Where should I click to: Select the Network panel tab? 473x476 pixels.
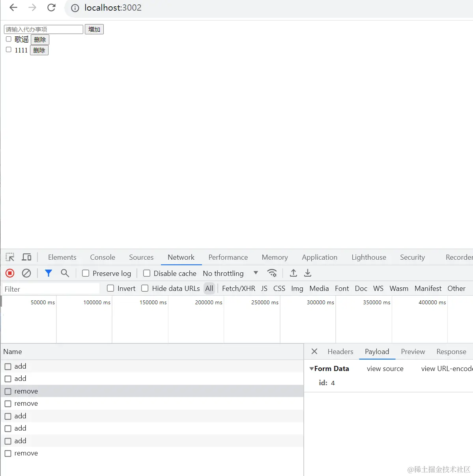coord(181,257)
